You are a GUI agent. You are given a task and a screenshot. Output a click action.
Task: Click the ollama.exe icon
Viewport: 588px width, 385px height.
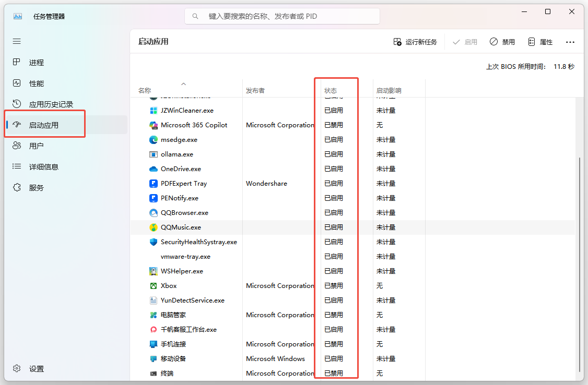click(x=154, y=154)
